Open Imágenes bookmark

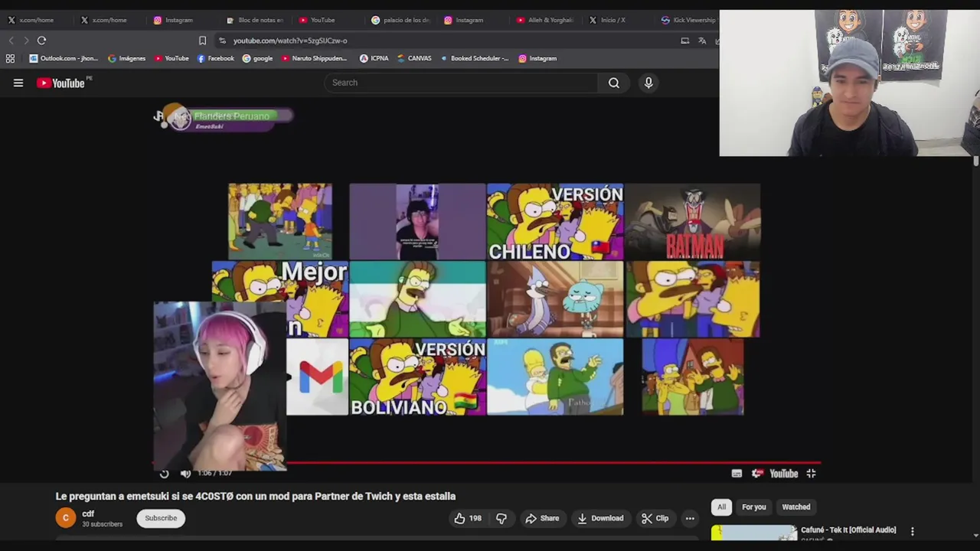click(126, 58)
